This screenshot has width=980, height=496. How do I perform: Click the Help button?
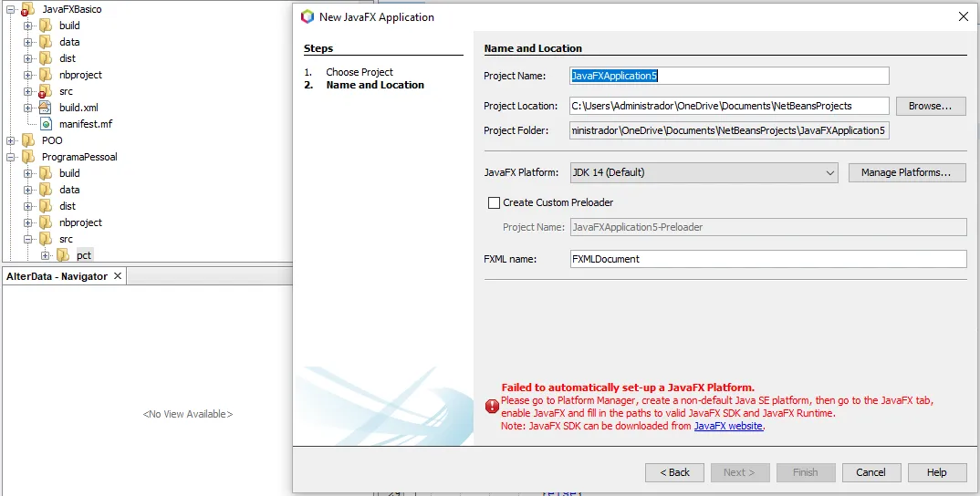pos(937,472)
